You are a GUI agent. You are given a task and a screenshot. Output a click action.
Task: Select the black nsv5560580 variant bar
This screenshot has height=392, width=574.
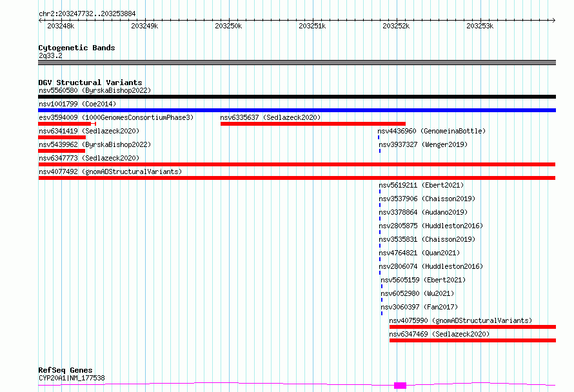pos(297,97)
